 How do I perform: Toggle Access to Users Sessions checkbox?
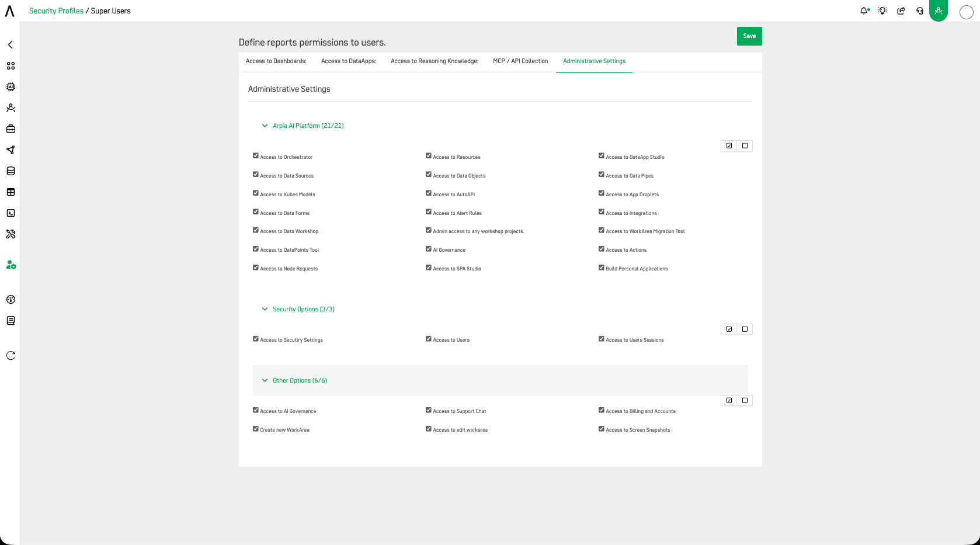[x=601, y=339]
